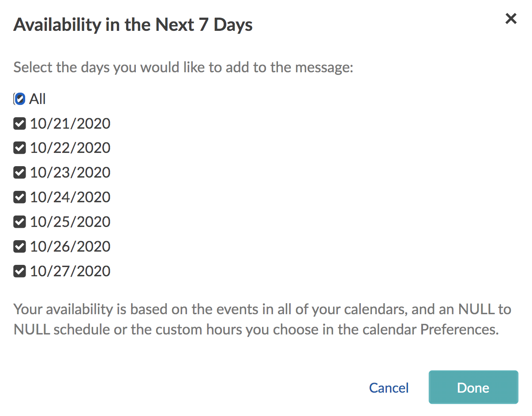This screenshot has width=532, height=416.
Task: Cancel the availability dialog
Action: pos(389,388)
